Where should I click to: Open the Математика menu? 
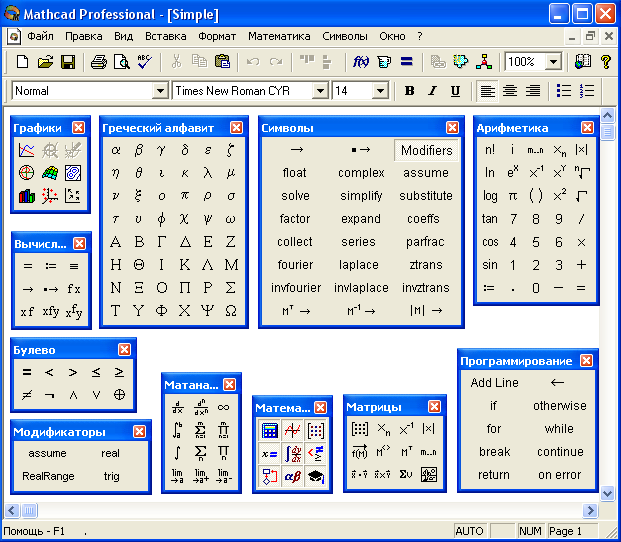tap(279, 36)
